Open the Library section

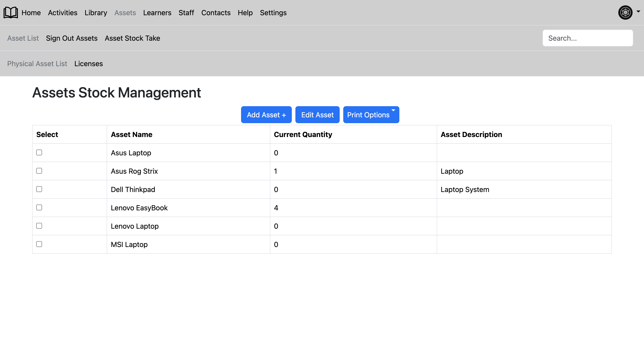(x=95, y=13)
